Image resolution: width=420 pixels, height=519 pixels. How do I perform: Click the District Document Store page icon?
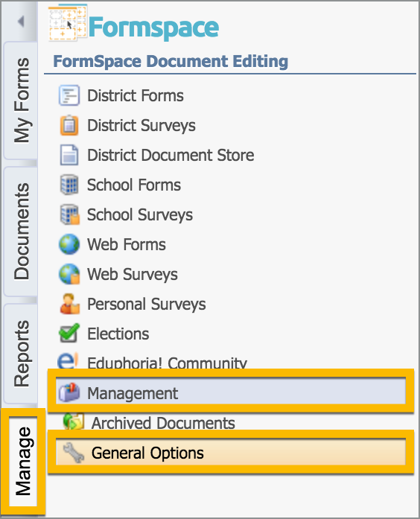coord(69,155)
